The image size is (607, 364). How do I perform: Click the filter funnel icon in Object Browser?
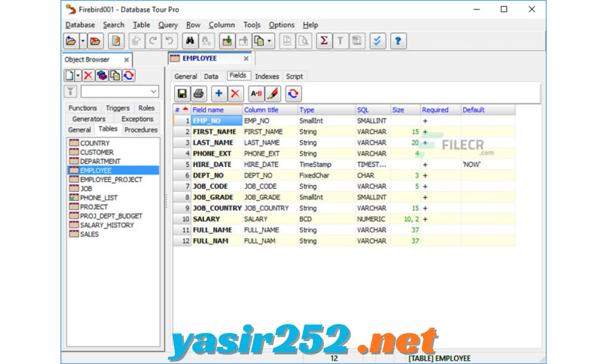click(71, 92)
